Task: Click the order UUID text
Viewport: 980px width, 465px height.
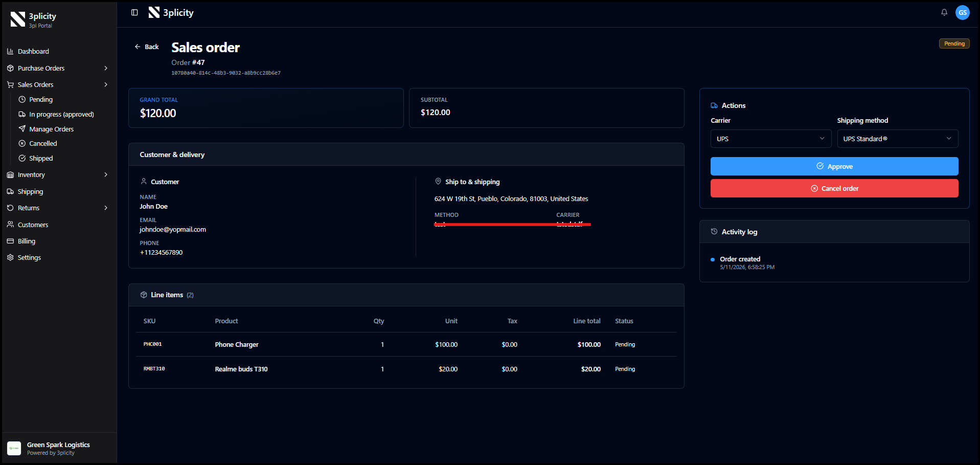Action: [226, 73]
